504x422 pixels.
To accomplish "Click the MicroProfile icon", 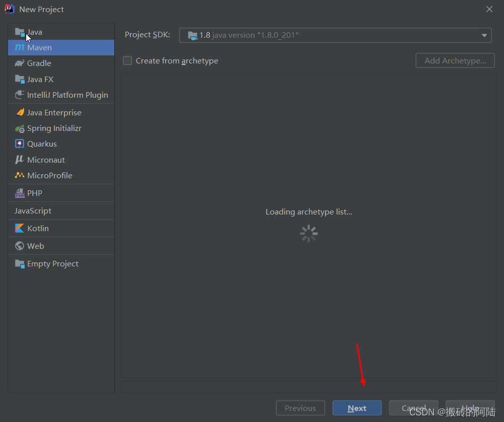I will 20,175.
